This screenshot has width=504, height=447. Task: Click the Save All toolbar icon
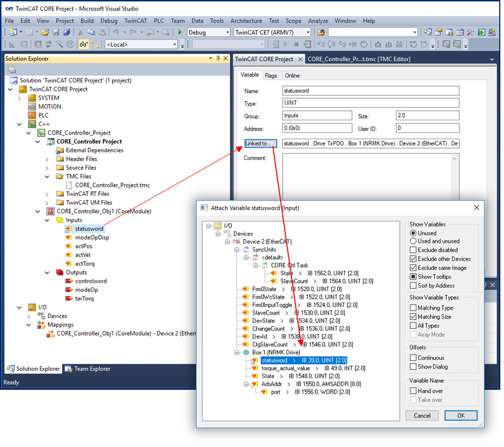(67, 32)
